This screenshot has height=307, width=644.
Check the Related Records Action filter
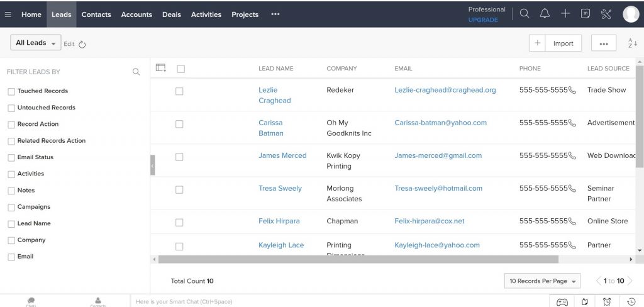(x=11, y=142)
